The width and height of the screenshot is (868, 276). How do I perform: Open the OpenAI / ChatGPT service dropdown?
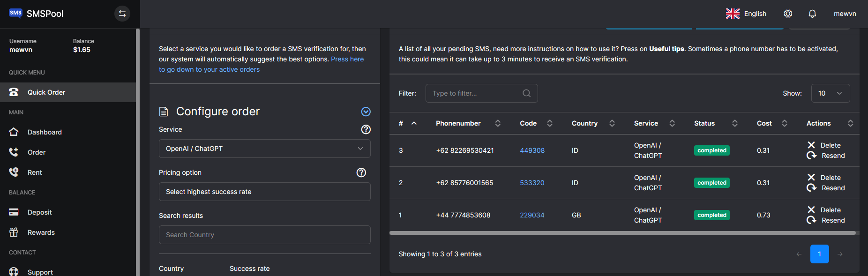pyautogui.click(x=265, y=149)
